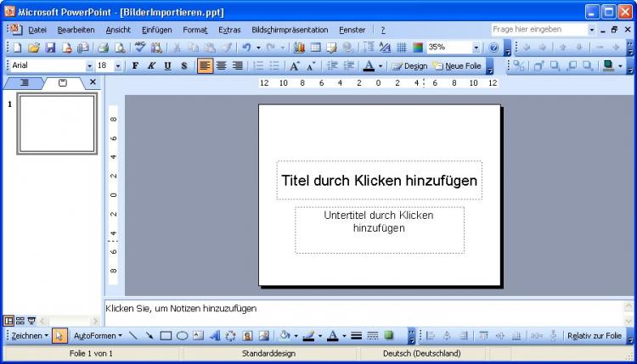Toggle Bold text formatting
This screenshot has height=364, width=637.
point(135,66)
